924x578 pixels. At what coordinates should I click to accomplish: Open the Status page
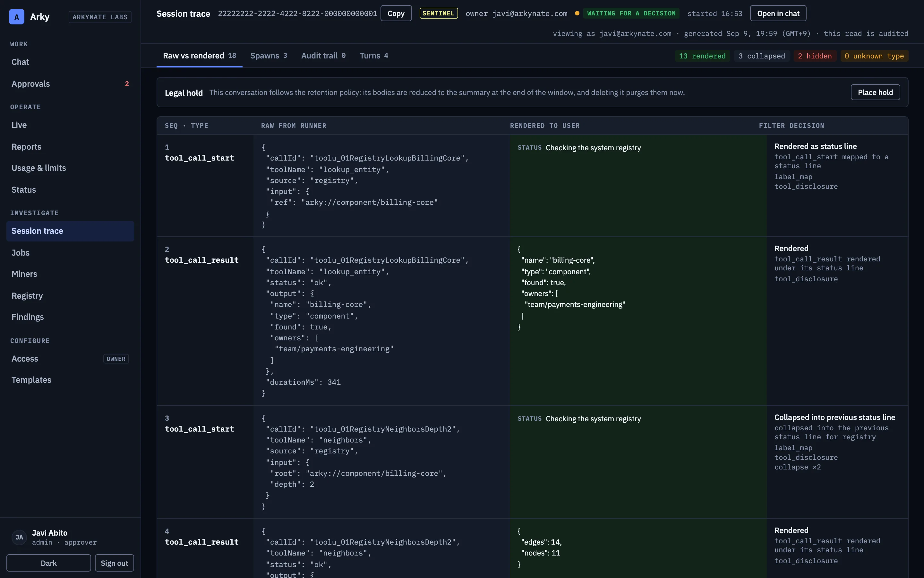(70, 190)
